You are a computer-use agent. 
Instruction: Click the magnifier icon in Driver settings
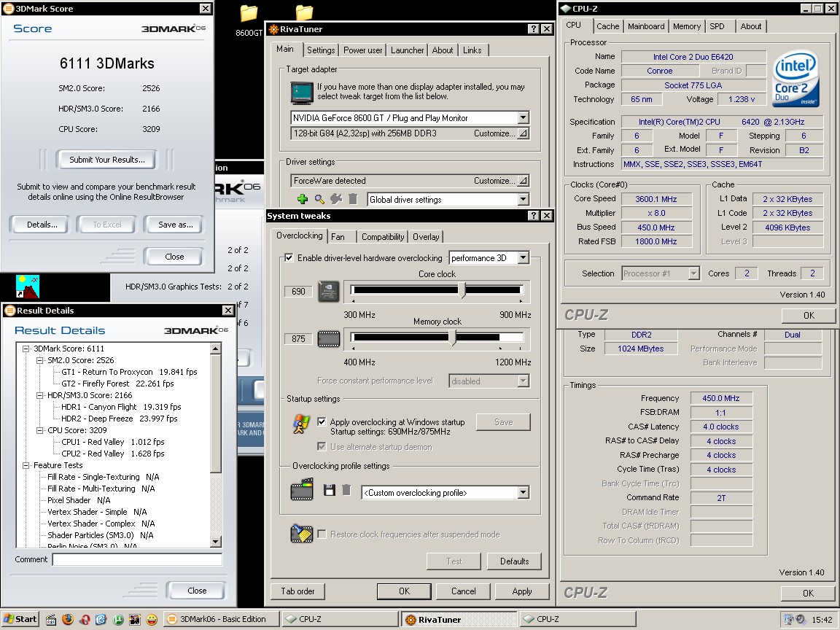point(319,199)
